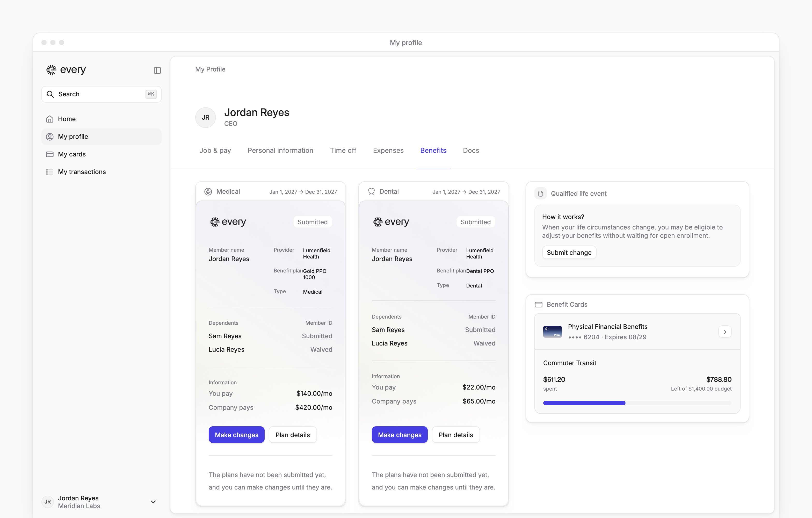The height and width of the screenshot is (518, 812).
Task: Click the Submitted badge on the Medical card
Action: [312, 222]
